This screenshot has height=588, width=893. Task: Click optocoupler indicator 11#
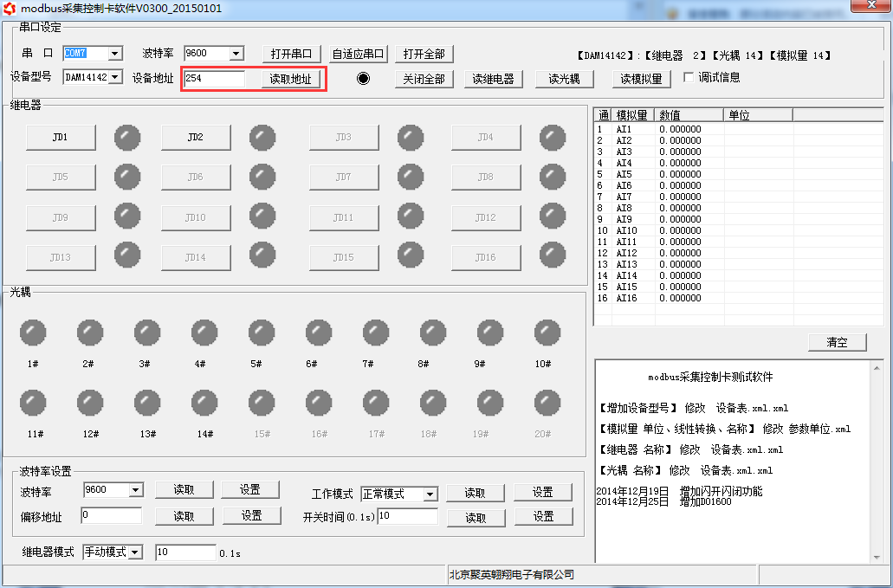(x=33, y=403)
